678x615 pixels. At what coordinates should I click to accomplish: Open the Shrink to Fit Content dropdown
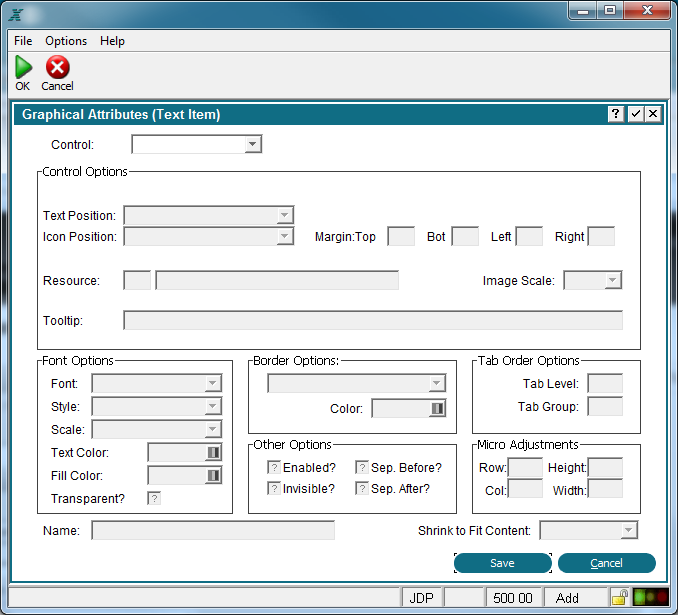(x=629, y=530)
